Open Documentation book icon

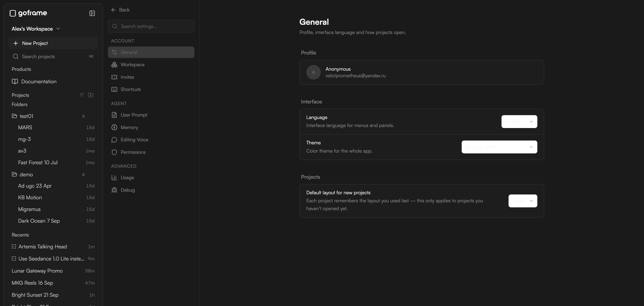point(15,82)
